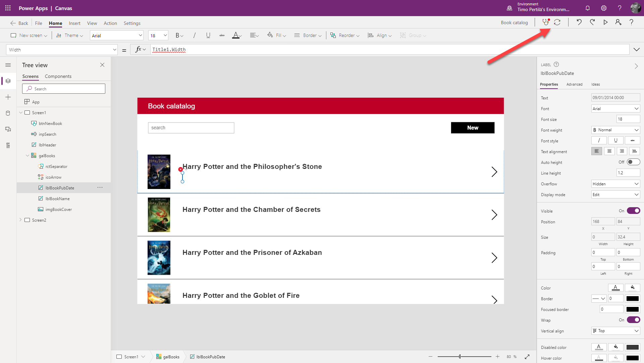This screenshot has width=644, height=363.
Task: Open the Width property dropdown
Action: 114,50
